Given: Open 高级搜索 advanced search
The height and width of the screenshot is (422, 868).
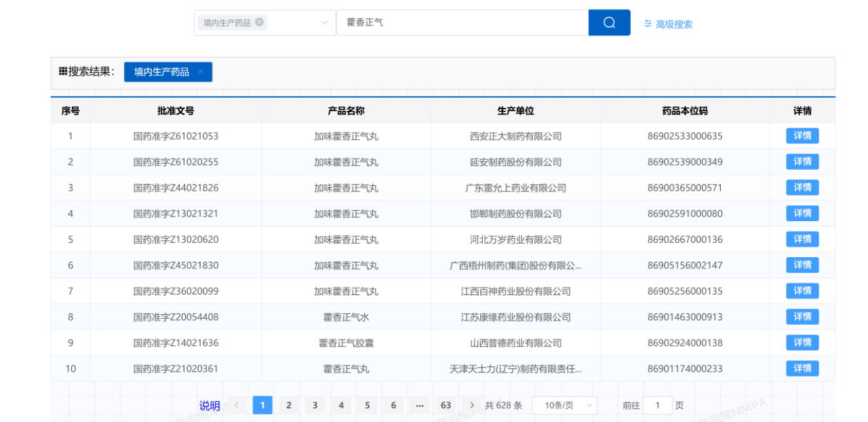Looking at the screenshot, I should [668, 24].
